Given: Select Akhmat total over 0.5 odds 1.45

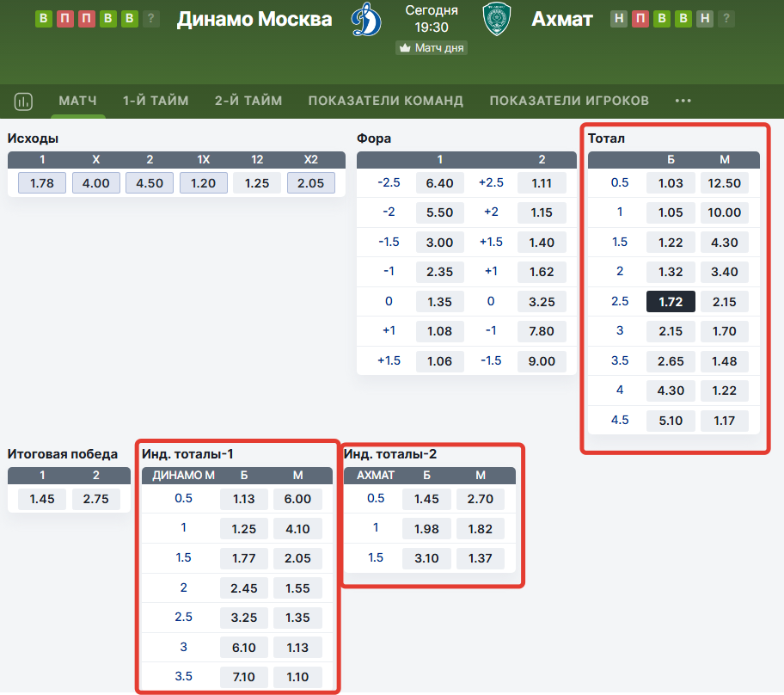Looking at the screenshot, I should (426, 499).
